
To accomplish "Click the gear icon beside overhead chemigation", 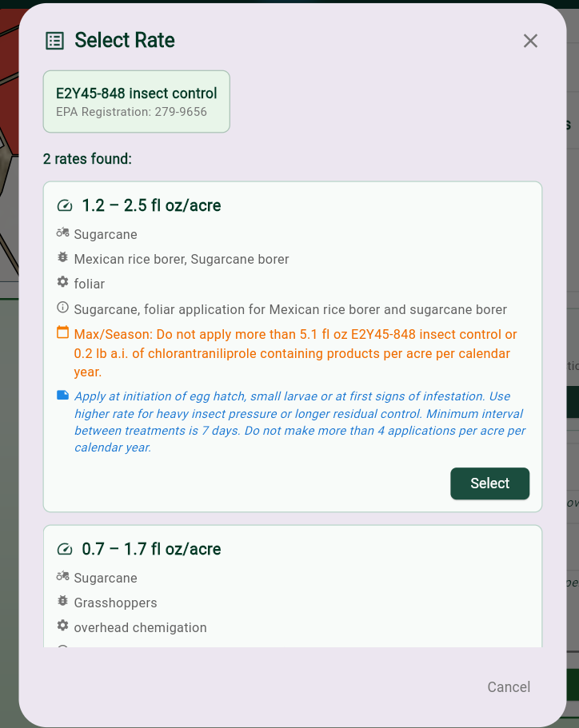I will click(63, 627).
